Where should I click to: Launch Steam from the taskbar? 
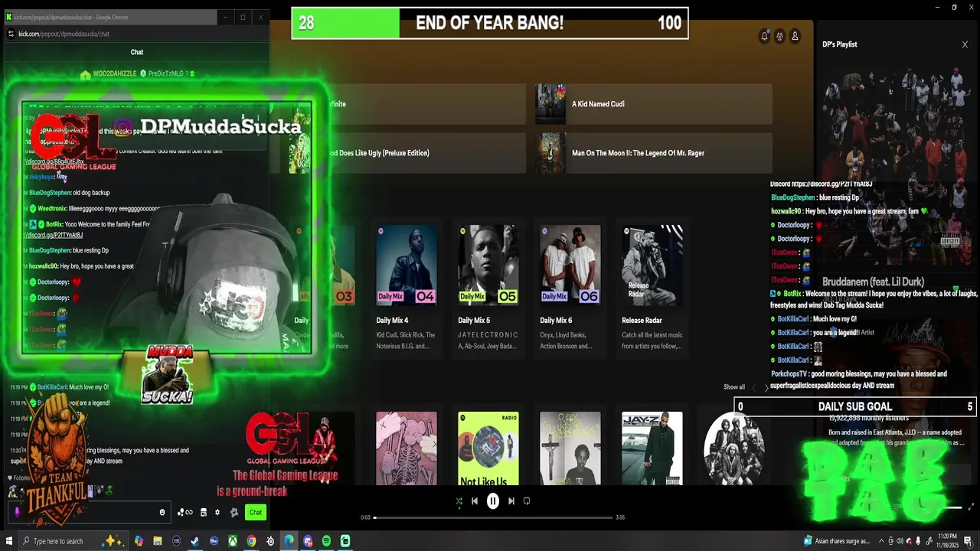(x=194, y=541)
